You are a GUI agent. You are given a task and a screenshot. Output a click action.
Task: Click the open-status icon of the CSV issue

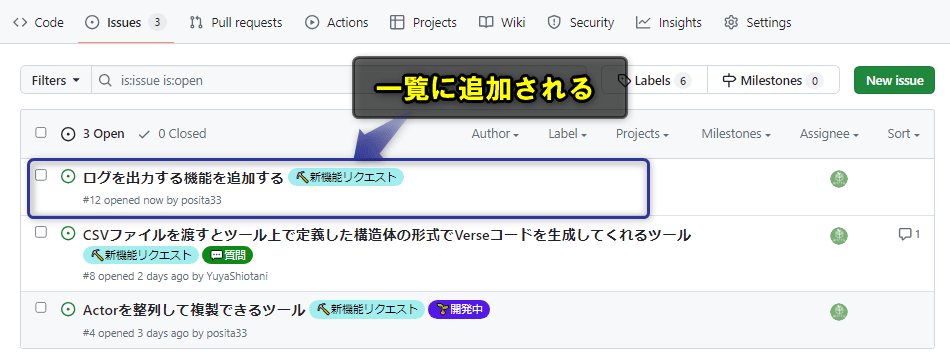pyautogui.click(x=68, y=233)
